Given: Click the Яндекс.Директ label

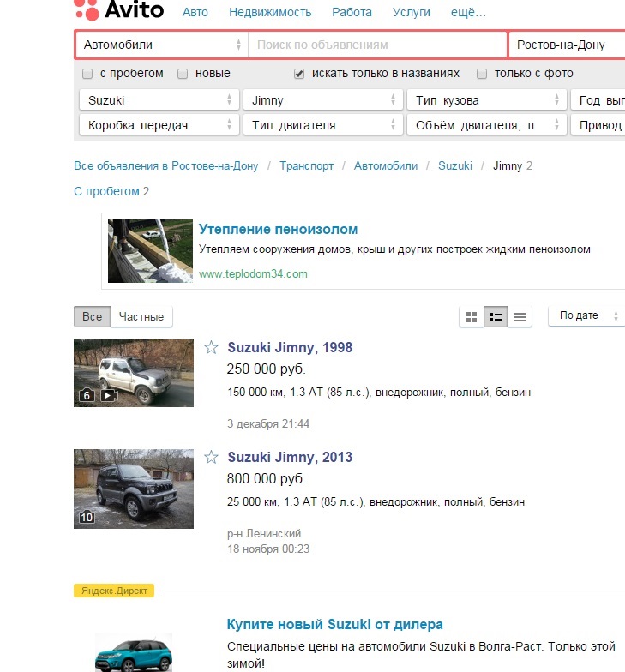Looking at the screenshot, I should [x=114, y=591].
